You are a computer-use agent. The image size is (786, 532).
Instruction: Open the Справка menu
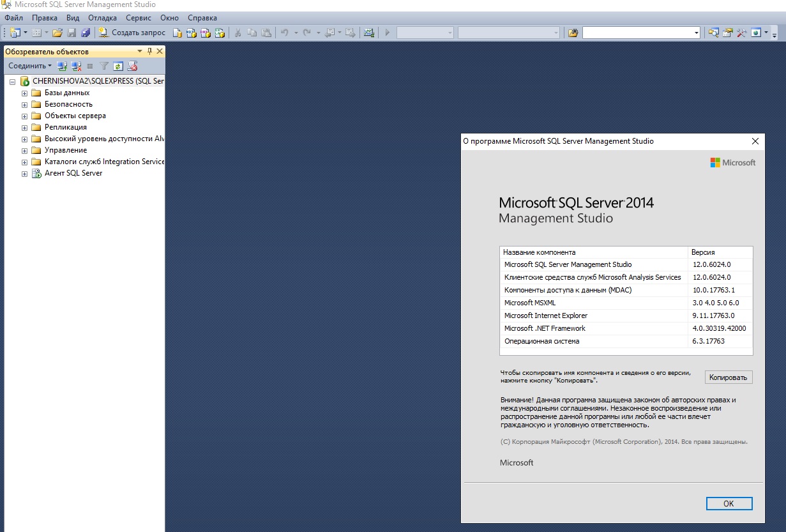[x=202, y=18]
